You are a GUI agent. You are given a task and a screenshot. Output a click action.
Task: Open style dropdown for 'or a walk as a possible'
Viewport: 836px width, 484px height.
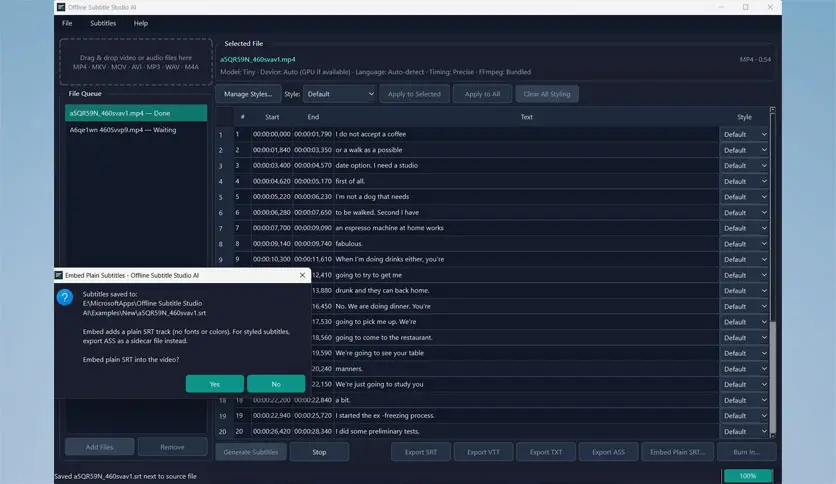(744, 150)
